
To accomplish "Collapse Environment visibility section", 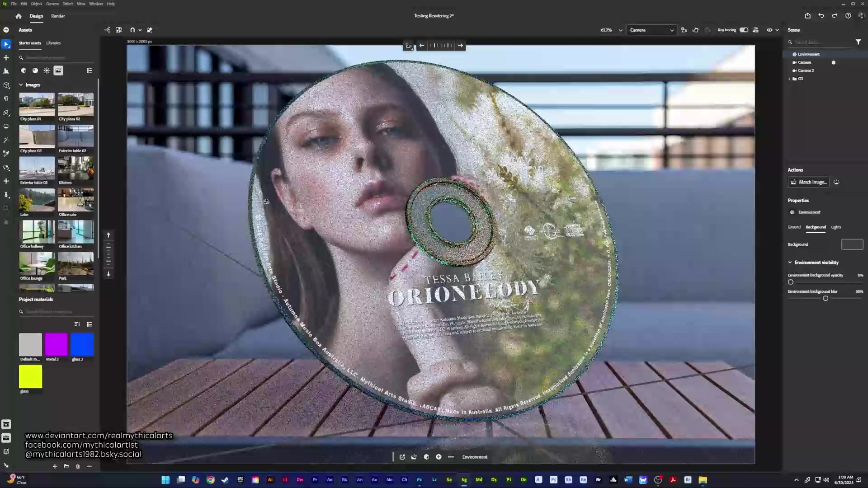I will [790, 262].
